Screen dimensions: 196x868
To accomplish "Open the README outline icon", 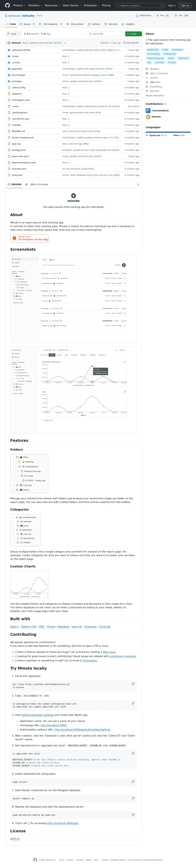I will pyautogui.click(x=138, y=184).
